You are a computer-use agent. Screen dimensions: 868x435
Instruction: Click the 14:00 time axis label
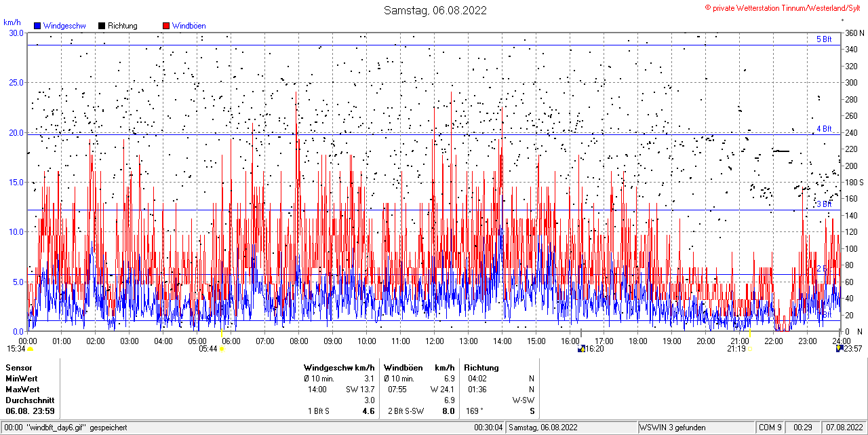point(502,341)
